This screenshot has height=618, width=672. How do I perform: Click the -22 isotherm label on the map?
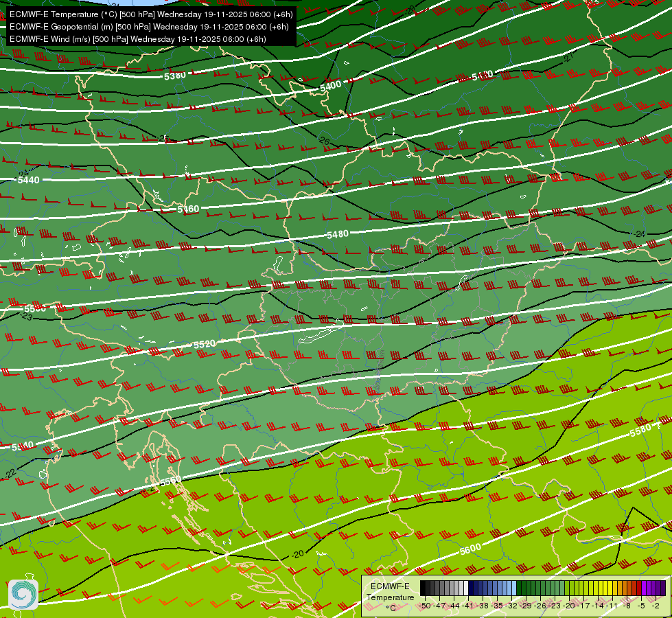pos(10,474)
